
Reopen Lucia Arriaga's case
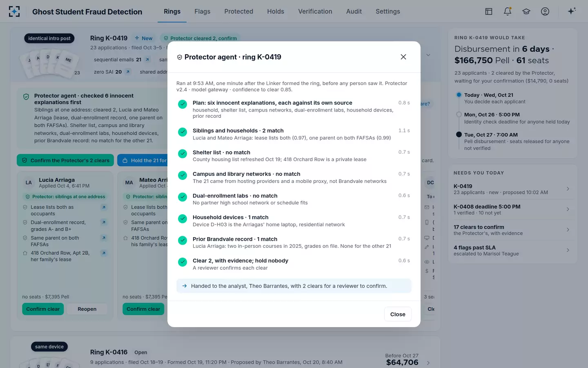[x=87, y=309]
